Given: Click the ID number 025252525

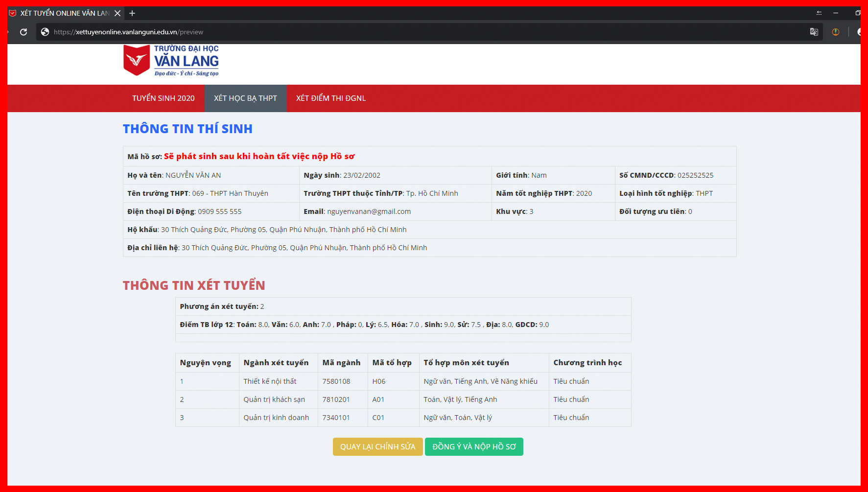Looking at the screenshot, I should tap(695, 175).
